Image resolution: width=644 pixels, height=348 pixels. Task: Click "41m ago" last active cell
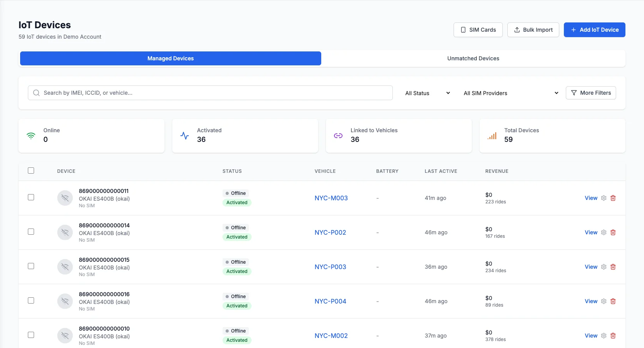coord(435,198)
